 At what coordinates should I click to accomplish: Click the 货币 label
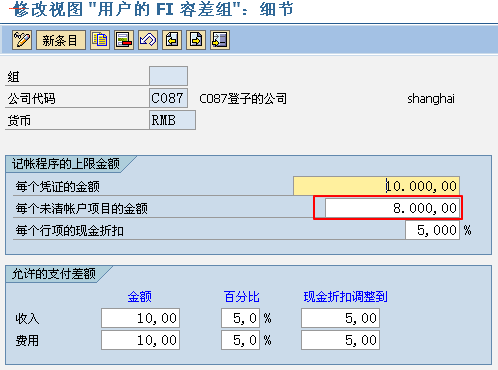pos(19,121)
